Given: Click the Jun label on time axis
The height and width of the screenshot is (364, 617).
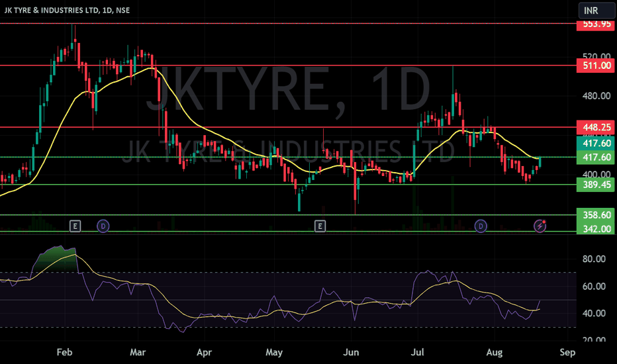Looking at the screenshot, I should point(351,352).
